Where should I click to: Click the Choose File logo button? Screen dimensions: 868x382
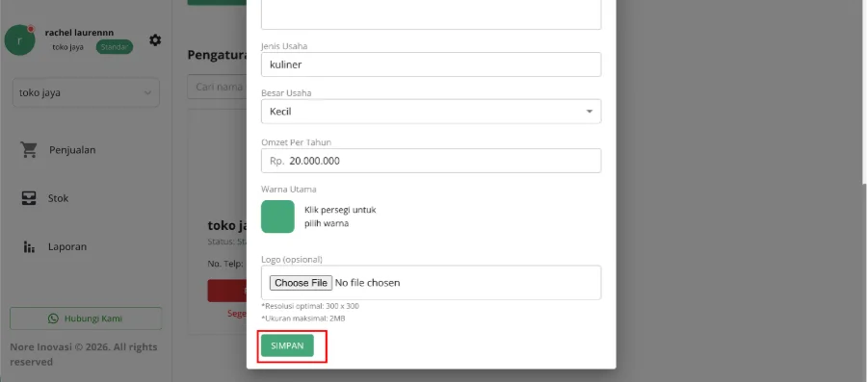pos(301,283)
